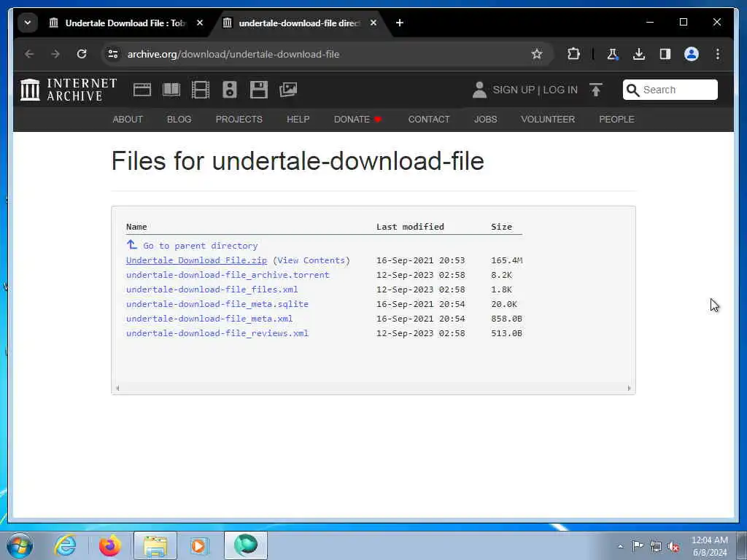Open the HELP menu item
This screenshot has height=560, width=747.
click(298, 120)
